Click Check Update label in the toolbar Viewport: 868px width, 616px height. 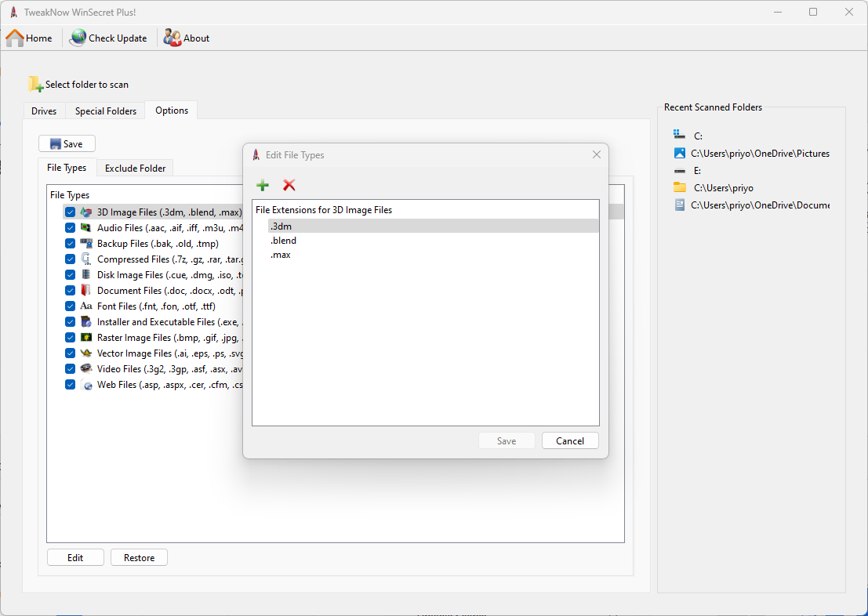tap(118, 38)
